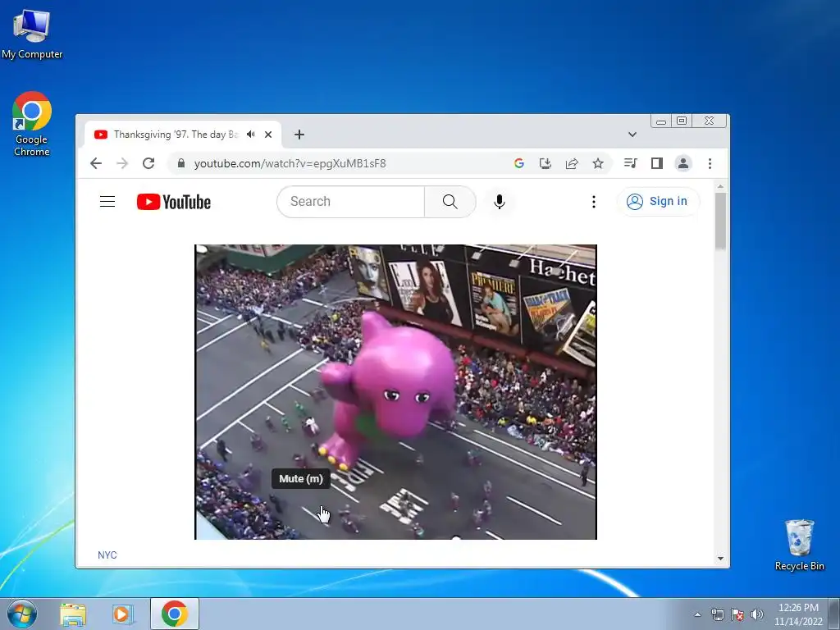Select the youtube.com address bar URL
Image resolution: width=840 pixels, height=630 pixels.
point(290,163)
